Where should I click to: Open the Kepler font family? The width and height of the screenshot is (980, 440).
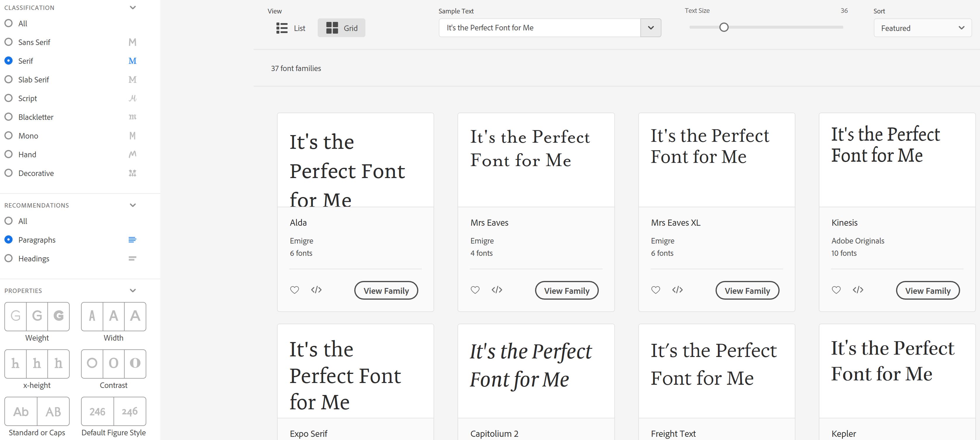pyautogui.click(x=843, y=434)
